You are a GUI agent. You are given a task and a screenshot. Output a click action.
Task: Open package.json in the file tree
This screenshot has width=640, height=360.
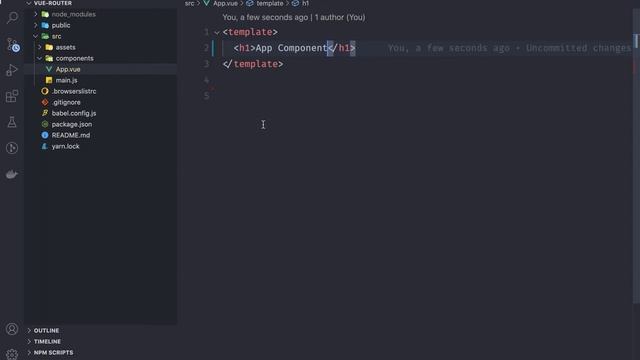coord(71,124)
